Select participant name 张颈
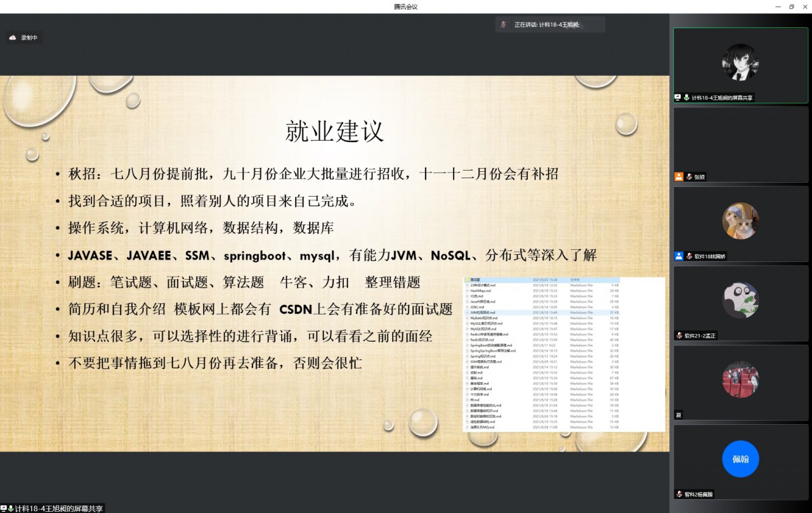This screenshot has width=812, height=513. coord(700,177)
